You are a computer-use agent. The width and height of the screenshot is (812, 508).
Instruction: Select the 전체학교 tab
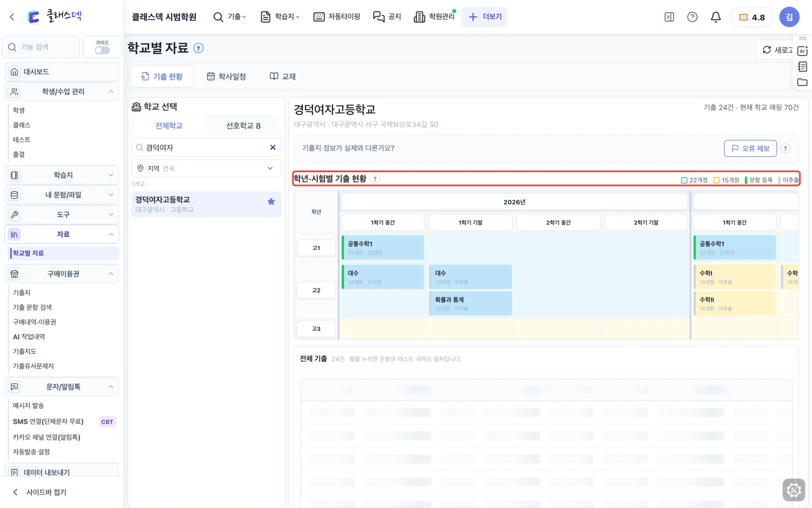click(x=169, y=125)
